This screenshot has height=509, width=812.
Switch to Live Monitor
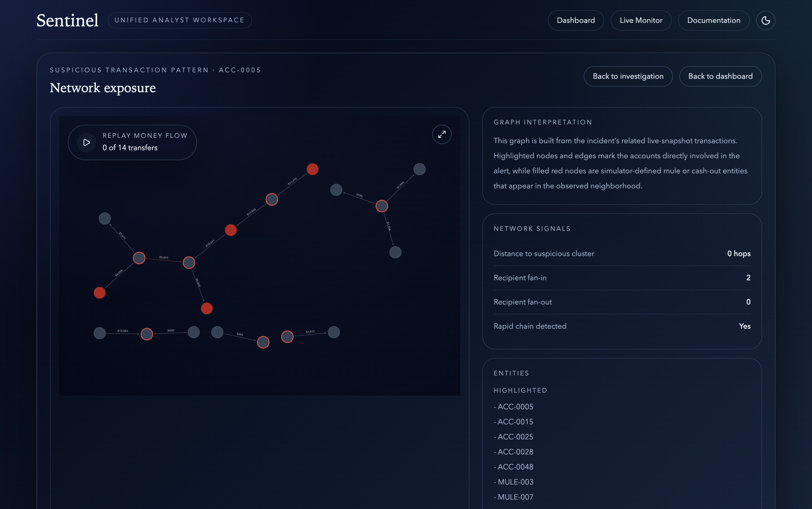pyautogui.click(x=641, y=20)
